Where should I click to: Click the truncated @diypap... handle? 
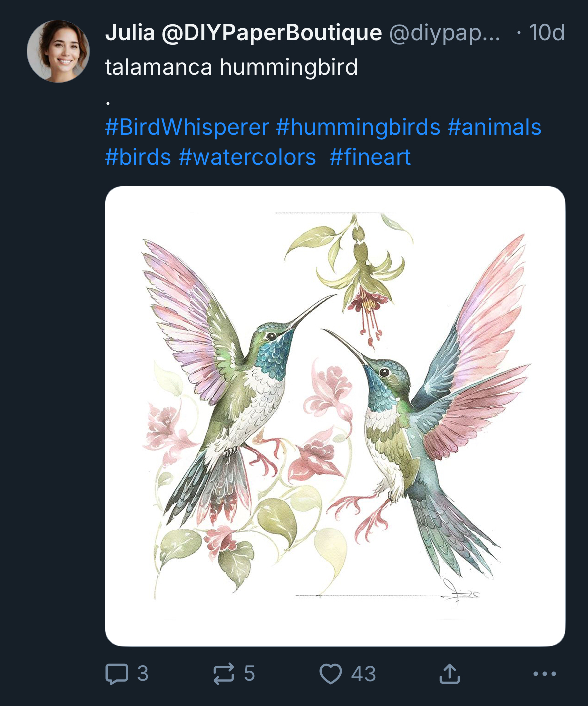point(444,33)
